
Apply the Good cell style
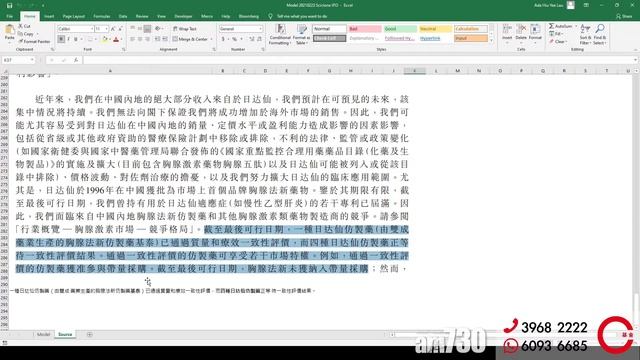tap(400, 29)
